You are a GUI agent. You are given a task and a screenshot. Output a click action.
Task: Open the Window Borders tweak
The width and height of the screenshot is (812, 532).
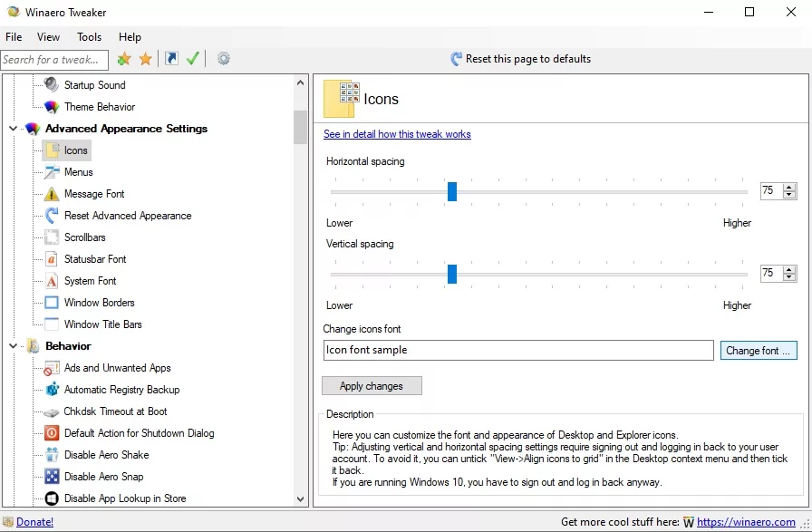(99, 303)
